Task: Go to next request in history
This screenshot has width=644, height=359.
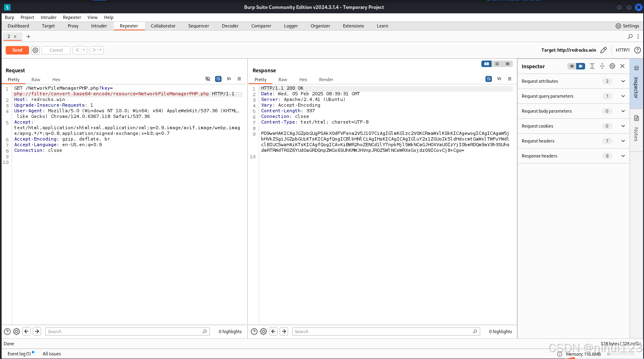Action: click(94, 50)
